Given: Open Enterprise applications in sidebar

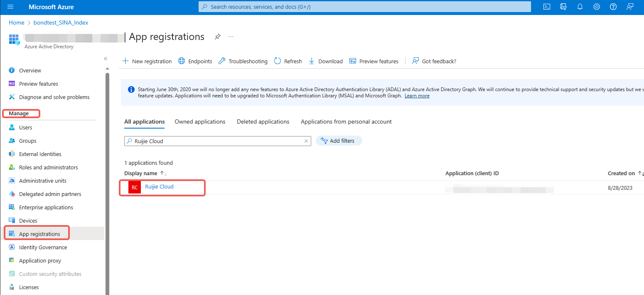Looking at the screenshot, I should tap(46, 207).
